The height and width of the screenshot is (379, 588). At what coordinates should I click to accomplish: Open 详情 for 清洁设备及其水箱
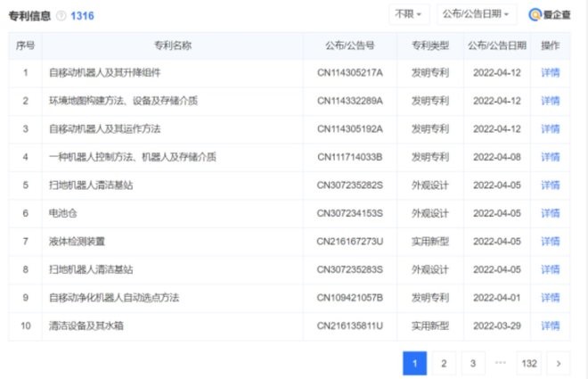click(x=551, y=325)
